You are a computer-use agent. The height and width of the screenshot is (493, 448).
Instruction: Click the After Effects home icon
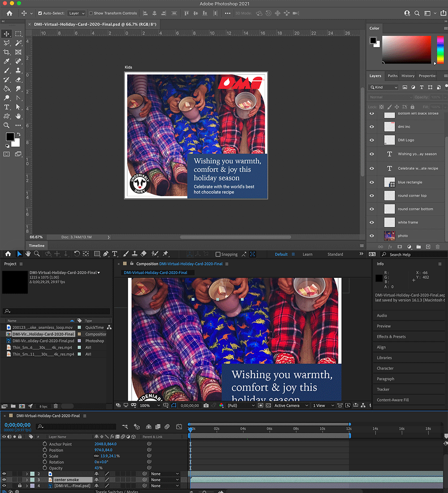point(8,254)
